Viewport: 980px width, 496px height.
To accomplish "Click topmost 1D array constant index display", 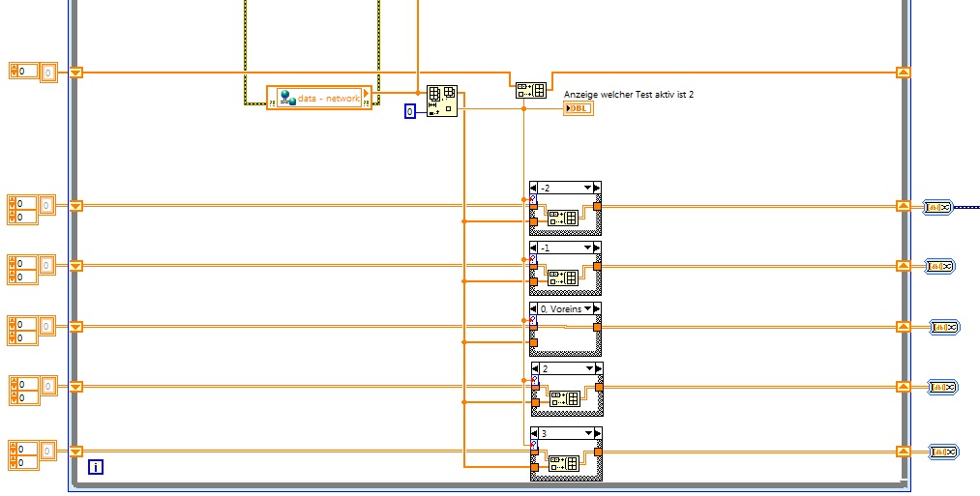I will click(24, 71).
